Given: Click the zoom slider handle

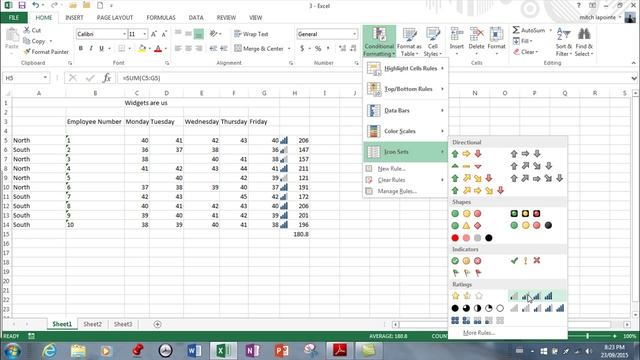Looking at the screenshot, I should (x=588, y=336).
